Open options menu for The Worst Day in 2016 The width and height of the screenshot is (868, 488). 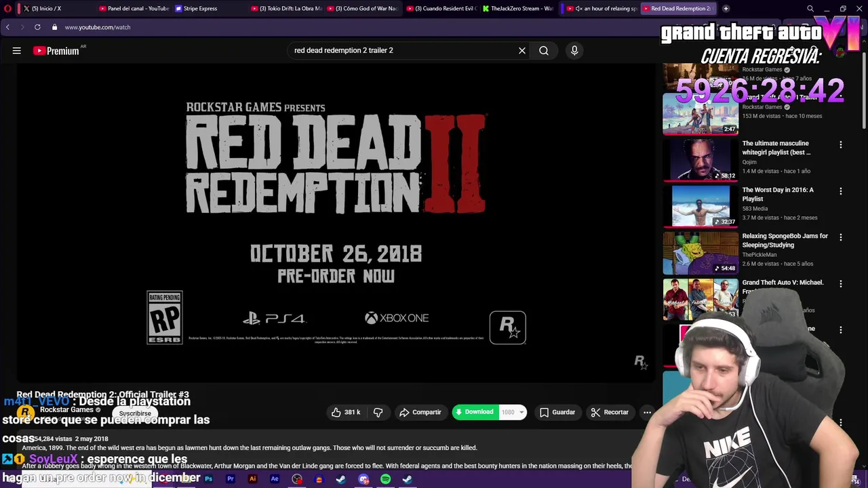[x=841, y=191]
